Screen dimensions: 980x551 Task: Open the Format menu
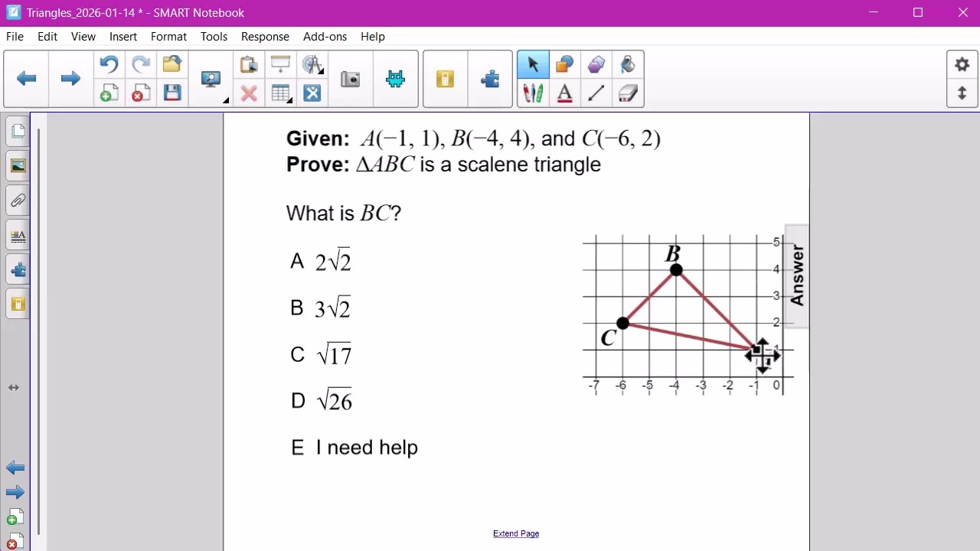(x=168, y=37)
